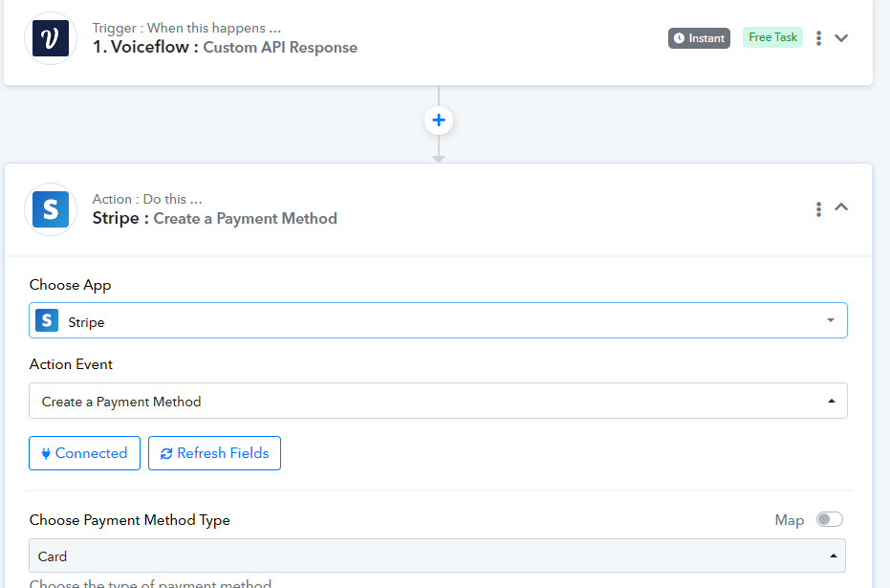Image resolution: width=890 pixels, height=588 pixels.
Task: Collapse the Stripe action step chevron
Action: (x=841, y=207)
